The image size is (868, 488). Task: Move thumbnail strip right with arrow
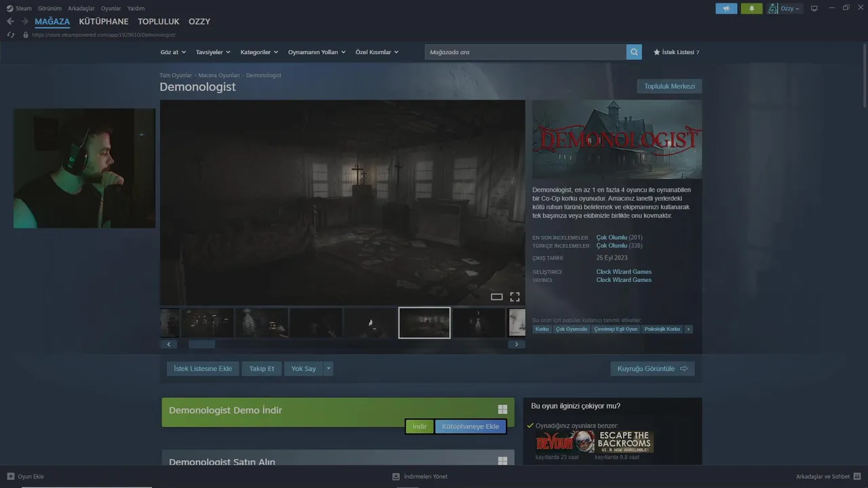pos(517,344)
